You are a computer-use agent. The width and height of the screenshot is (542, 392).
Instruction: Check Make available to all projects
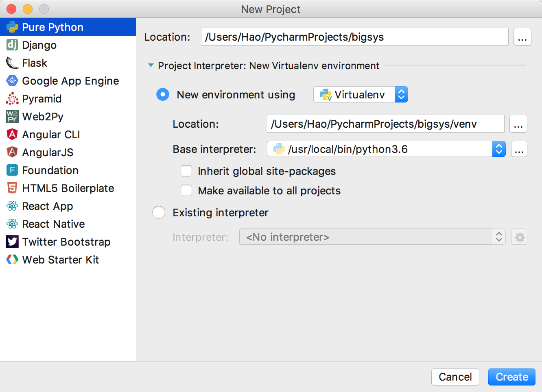click(186, 191)
